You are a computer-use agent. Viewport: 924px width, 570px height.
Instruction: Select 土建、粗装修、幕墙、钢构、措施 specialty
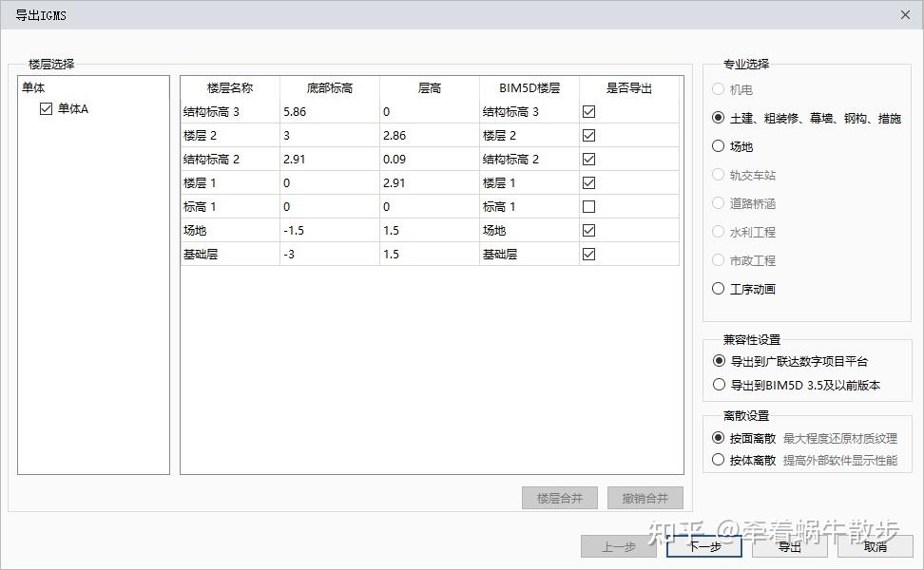click(x=718, y=119)
